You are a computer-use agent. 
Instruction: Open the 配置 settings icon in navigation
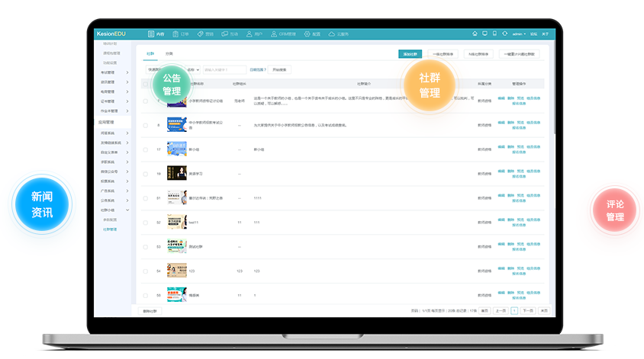(308, 34)
